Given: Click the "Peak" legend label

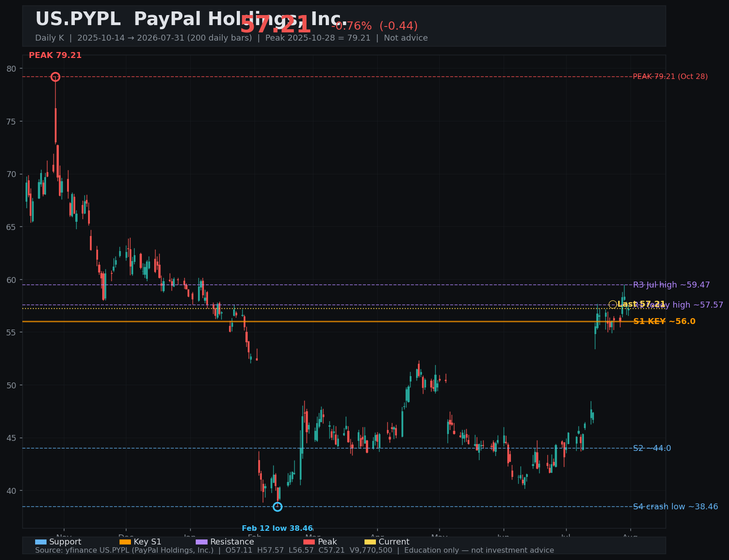Looking at the screenshot, I should pyautogui.click(x=327, y=542).
